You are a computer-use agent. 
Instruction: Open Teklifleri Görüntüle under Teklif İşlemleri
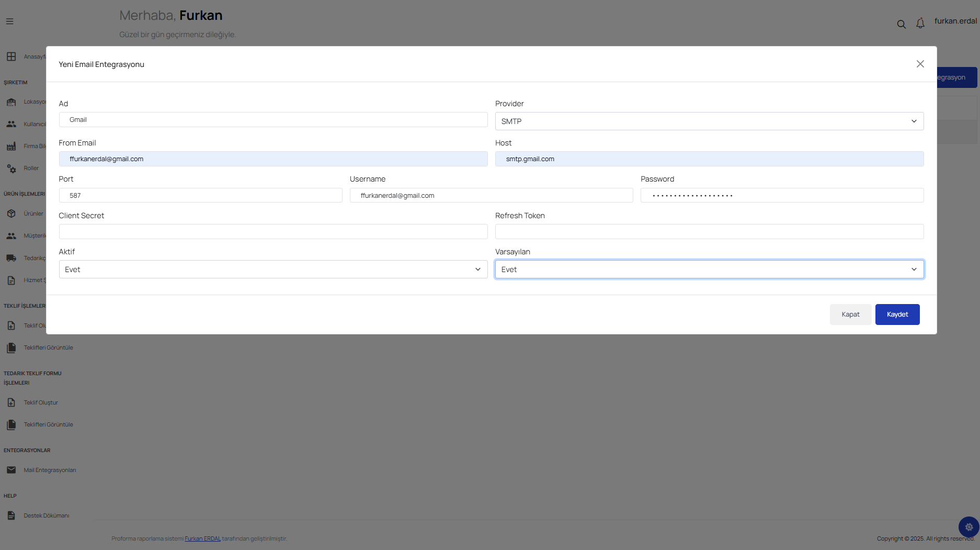pyautogui.click(x=48, y=347)
